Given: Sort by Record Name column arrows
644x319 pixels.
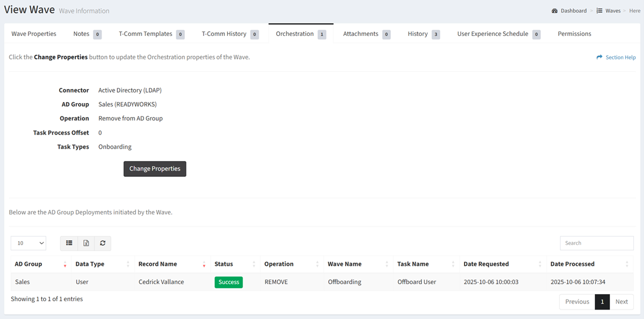Looking at the screenshot, I should [204, 264].
